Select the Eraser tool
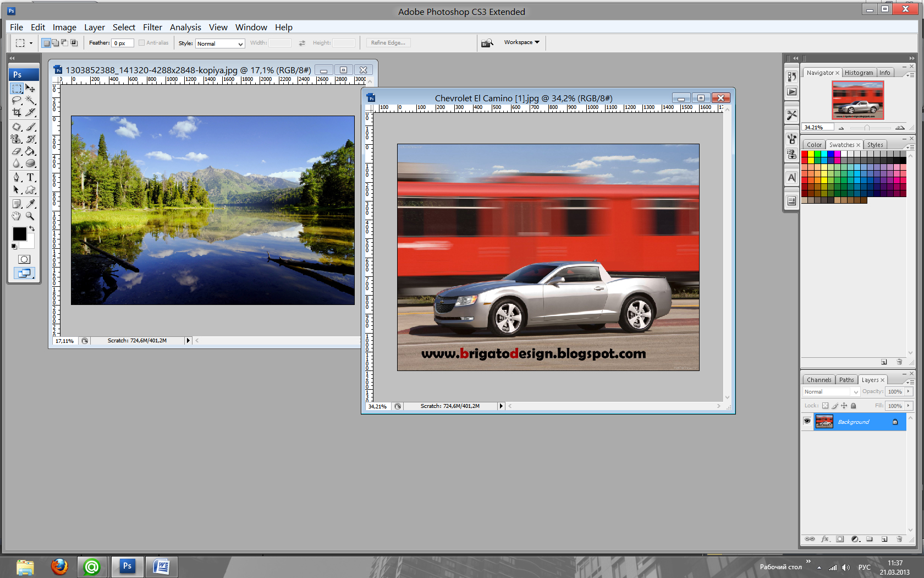924x578 pixels. tap(17, 151)
